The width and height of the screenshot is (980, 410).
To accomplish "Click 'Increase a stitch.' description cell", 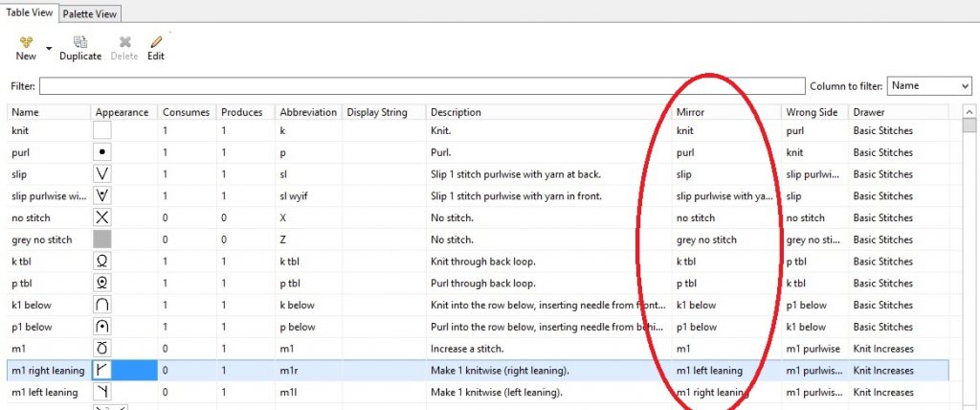I will (x=468, y=349).
